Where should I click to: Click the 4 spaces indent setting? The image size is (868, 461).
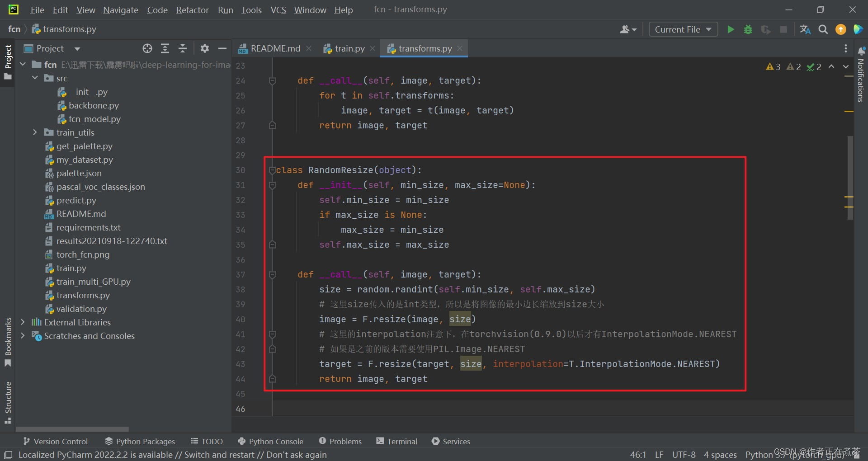pyautogui.click(x=720, y=455)
